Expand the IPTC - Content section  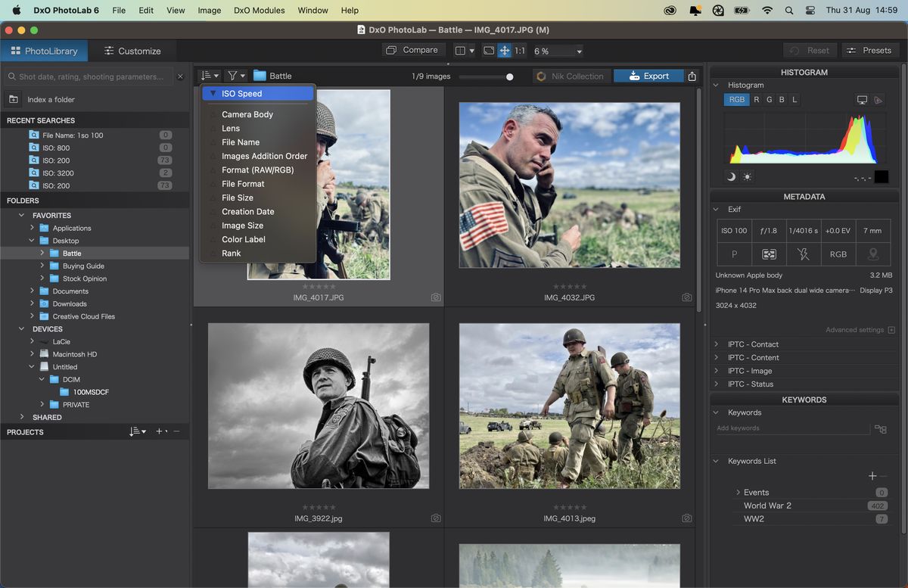(717, 357)
